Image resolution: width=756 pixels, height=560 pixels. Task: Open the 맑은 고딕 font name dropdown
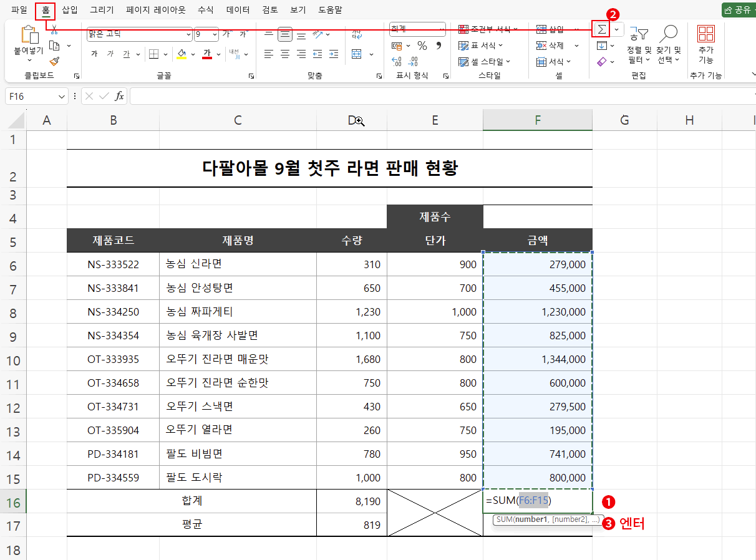point(189,34)
